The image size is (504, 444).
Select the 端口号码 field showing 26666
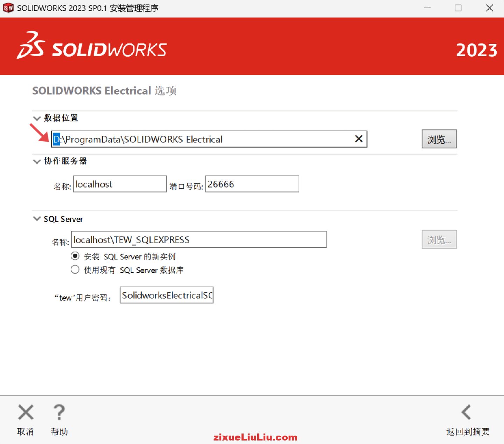click(252, 184)
